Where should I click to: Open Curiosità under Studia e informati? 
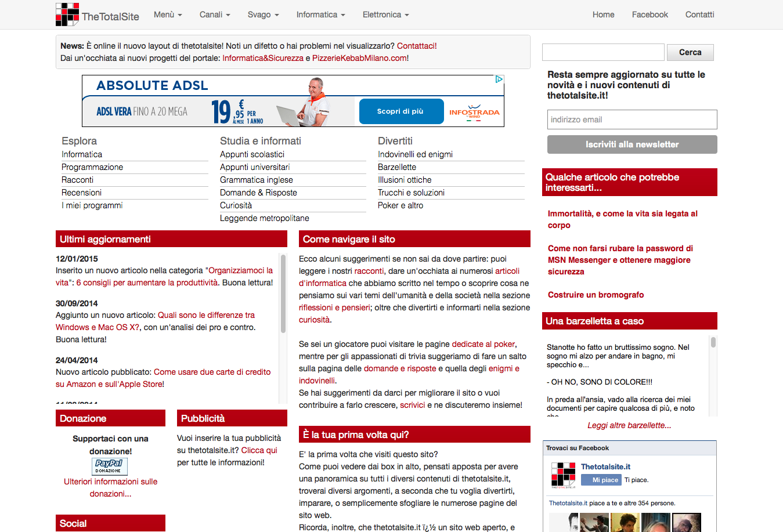coord(236,205)
